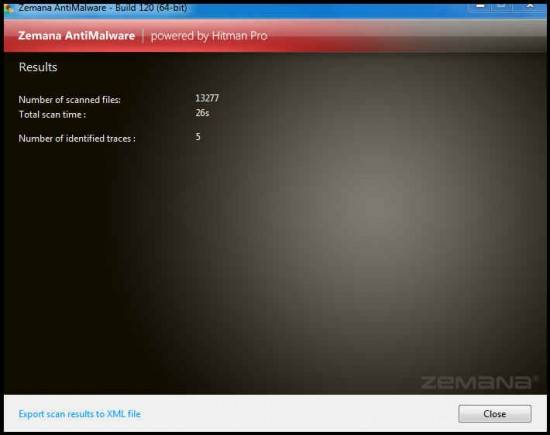Select the scanned files count 13277
550x435 pixels.
click(x=207, y=98)
